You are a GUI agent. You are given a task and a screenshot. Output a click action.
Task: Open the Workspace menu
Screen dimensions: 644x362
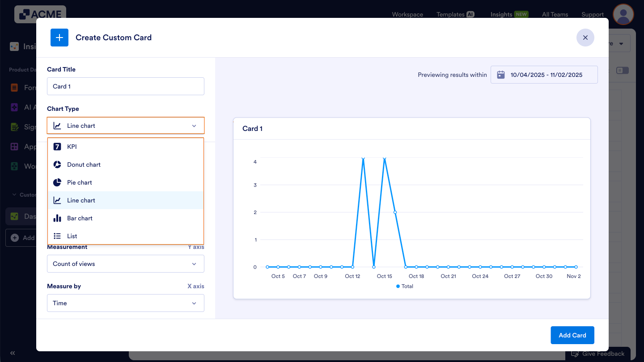[407, 14]
